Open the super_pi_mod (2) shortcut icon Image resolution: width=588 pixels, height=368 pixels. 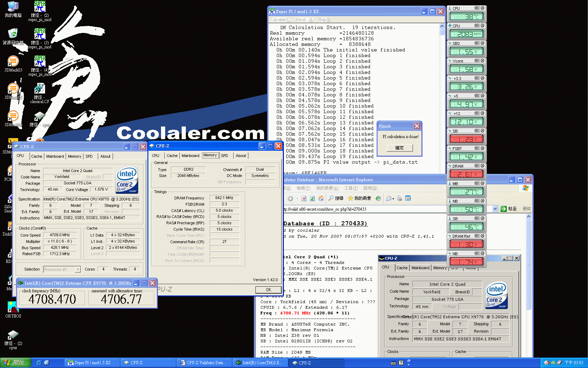[40, 11]
